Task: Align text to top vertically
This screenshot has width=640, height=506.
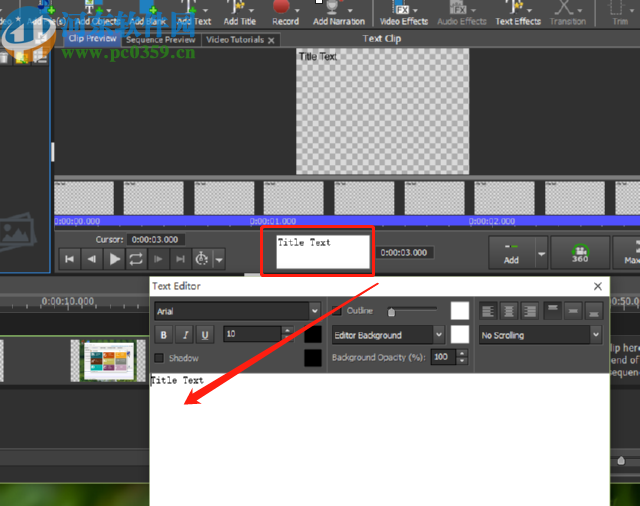Action: (x=553, y=311)
